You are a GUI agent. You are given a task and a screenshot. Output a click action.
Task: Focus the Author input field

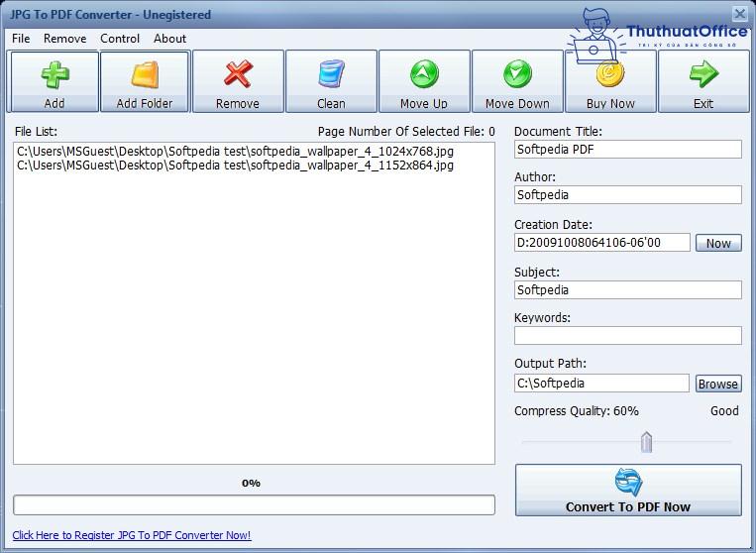click(628, 195)
